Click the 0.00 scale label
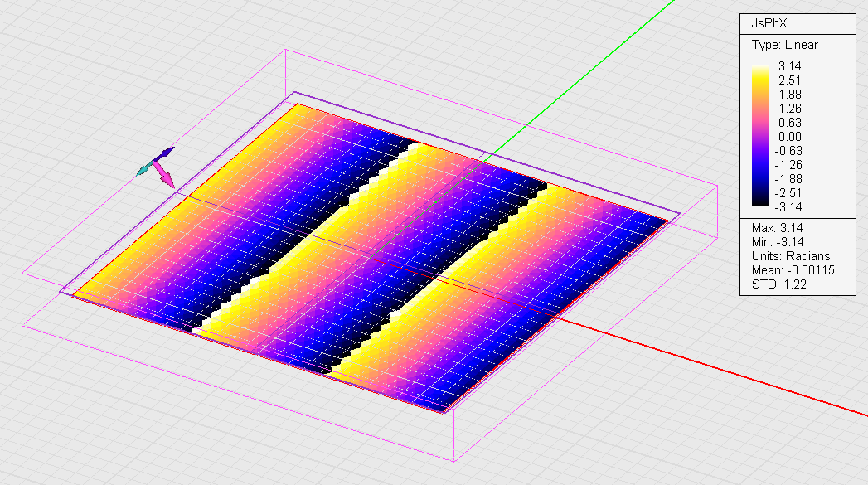This screenshot has width=868, height=485. (x=789, y=137)
